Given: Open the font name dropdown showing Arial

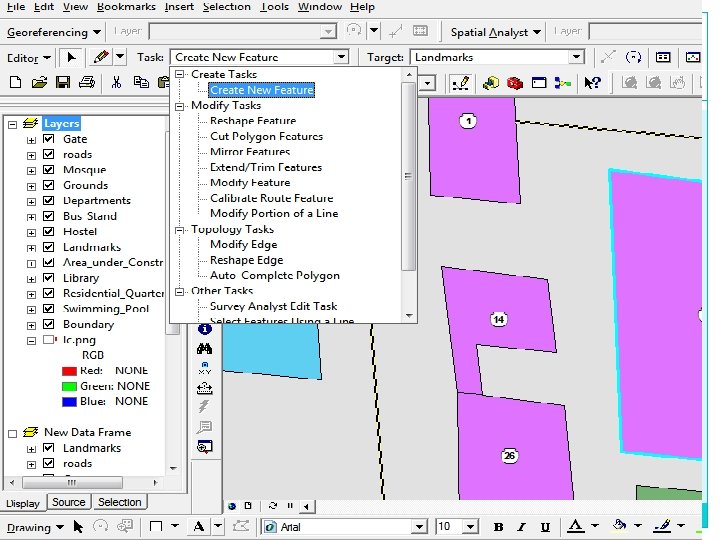Looking at the screenshot, I should click(x=419, y=527).
